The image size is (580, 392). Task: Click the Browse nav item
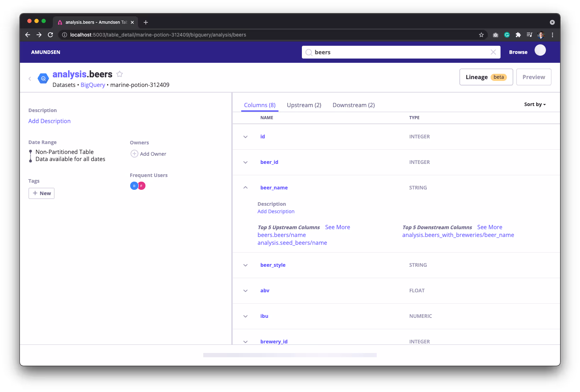coord(518,52)
